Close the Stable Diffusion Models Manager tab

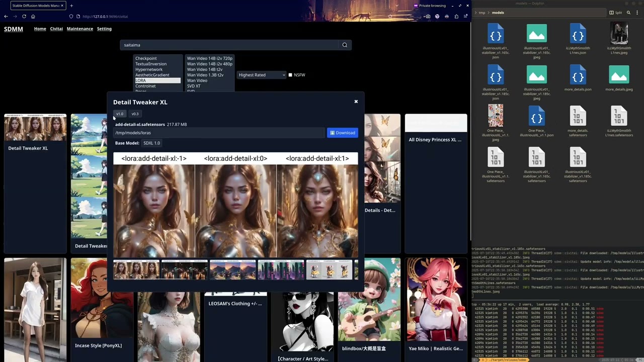[62, 6]
